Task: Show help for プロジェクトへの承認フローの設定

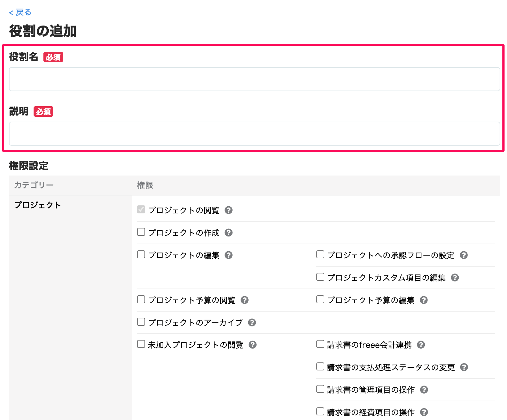Action: 464,255
